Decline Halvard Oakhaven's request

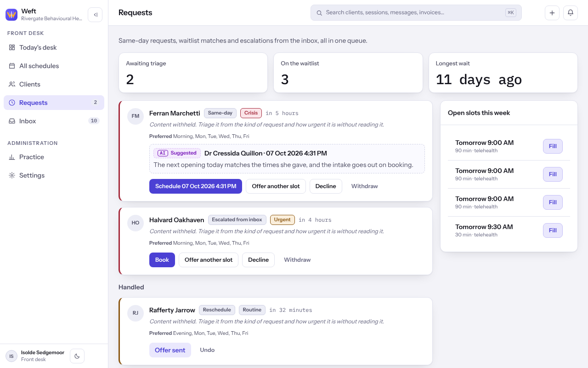pyautogui.click(x=258, y=260)
